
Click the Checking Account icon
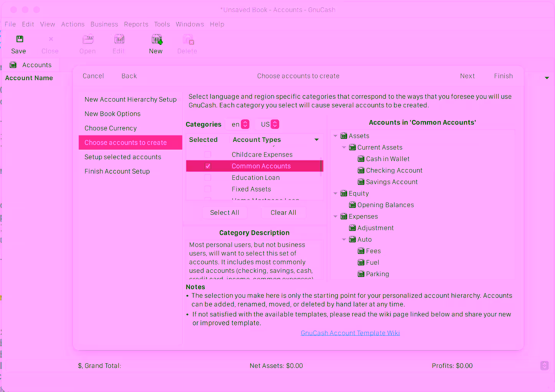point(361,170)
